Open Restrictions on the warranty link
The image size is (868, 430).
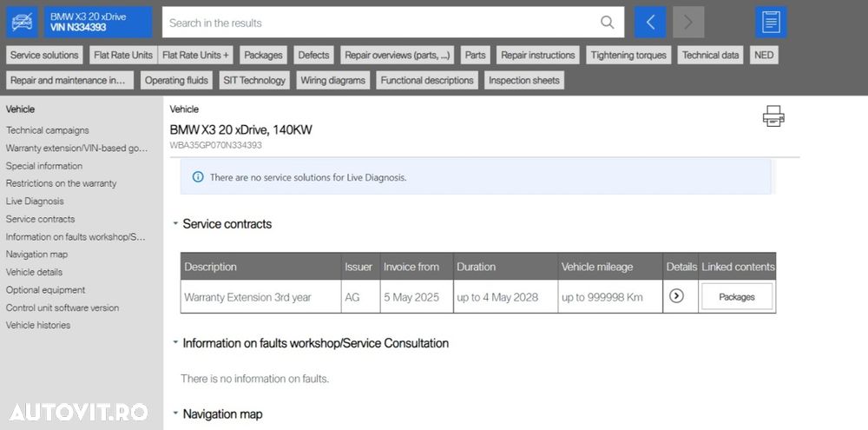(62, 183)
